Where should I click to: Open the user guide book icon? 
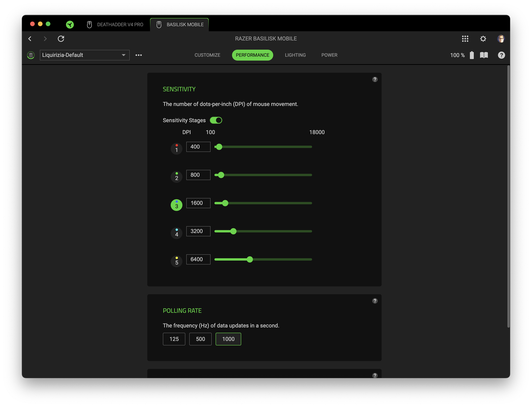tap(484, 55)
